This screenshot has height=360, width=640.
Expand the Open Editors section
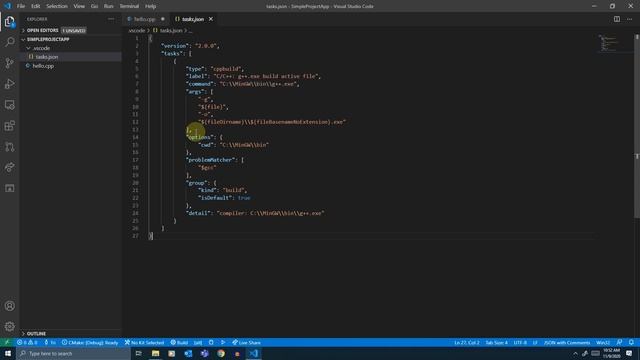point(71,30)
